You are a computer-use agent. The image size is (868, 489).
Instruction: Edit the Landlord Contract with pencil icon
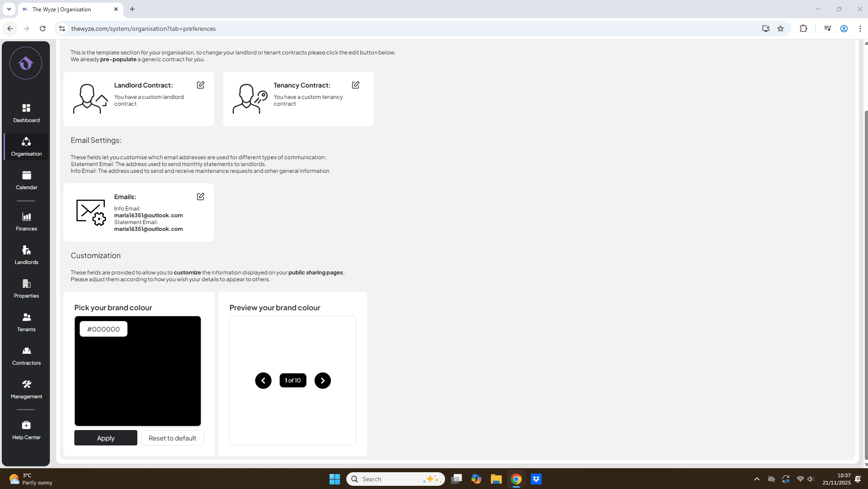point(200,85)
